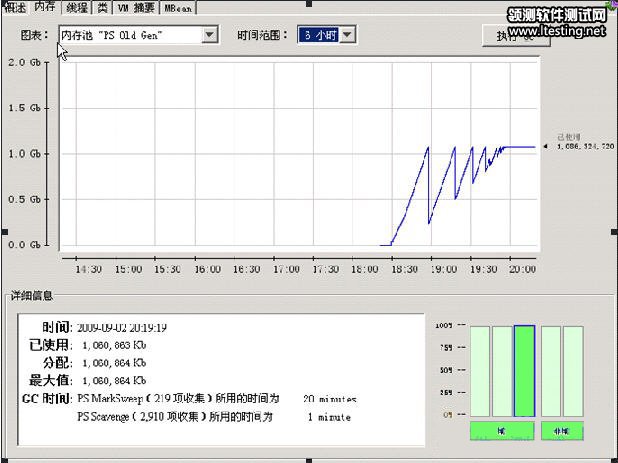Image resolution: width=618 pixels, height=463 pixels.
Task: Open the 时间范围 dropdown showing 3 小时
Action: pyautogui.click(x=347, y=35)
